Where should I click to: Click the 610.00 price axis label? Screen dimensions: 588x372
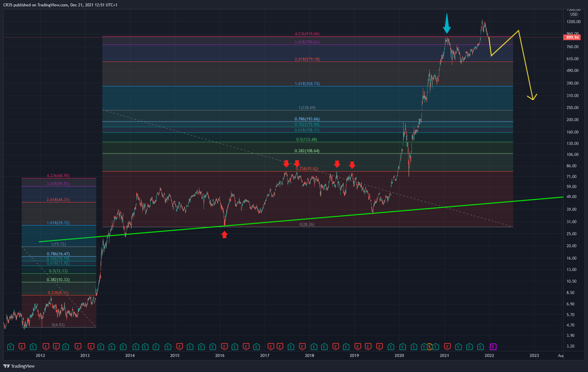pyautogui.click(x=573, y=59)
